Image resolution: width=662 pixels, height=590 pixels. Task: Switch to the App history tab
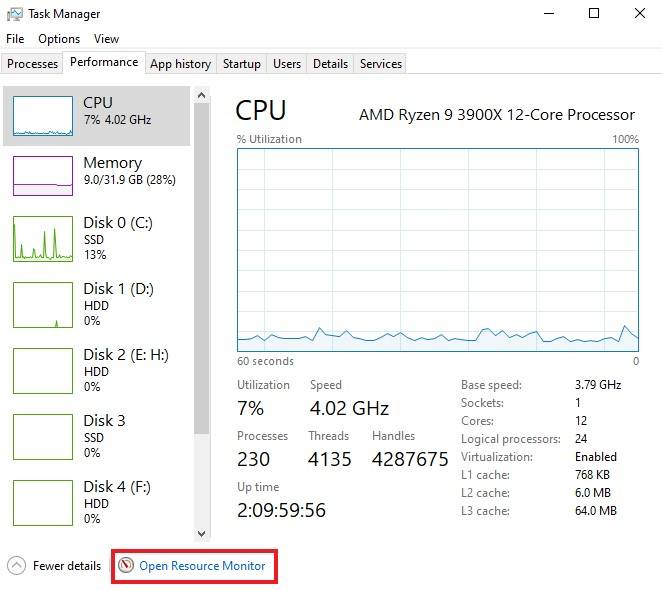(x=181, y=64)
